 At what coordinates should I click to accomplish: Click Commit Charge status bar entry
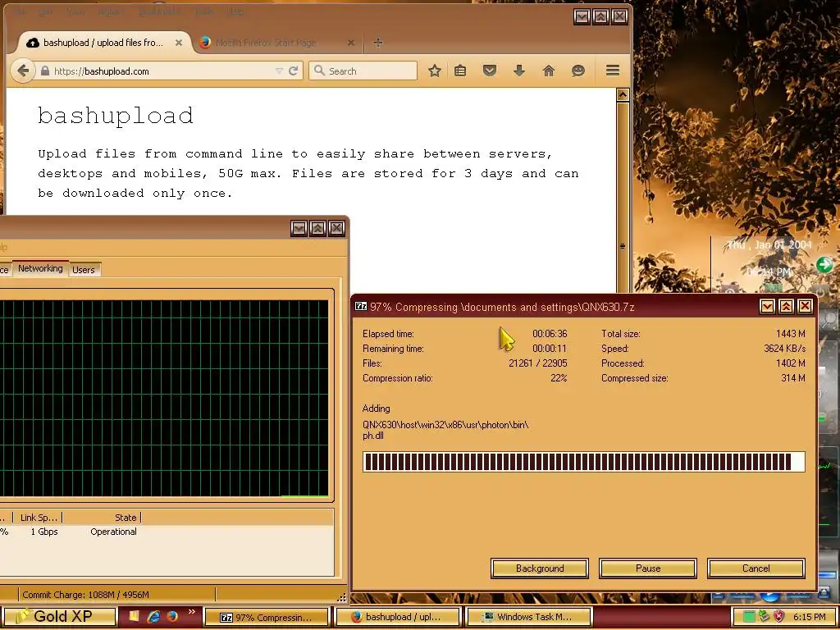pos(85,594)
